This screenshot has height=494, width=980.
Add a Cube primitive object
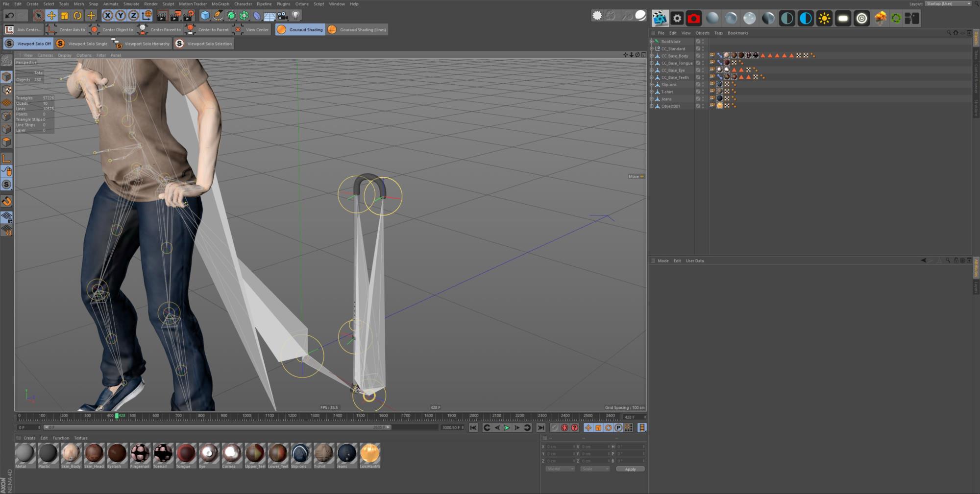point(205,16)
